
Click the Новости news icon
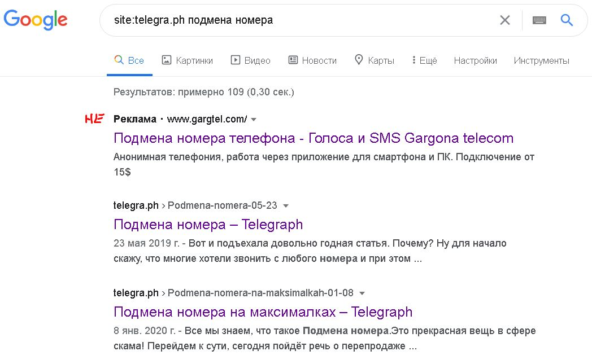[293, 60]
